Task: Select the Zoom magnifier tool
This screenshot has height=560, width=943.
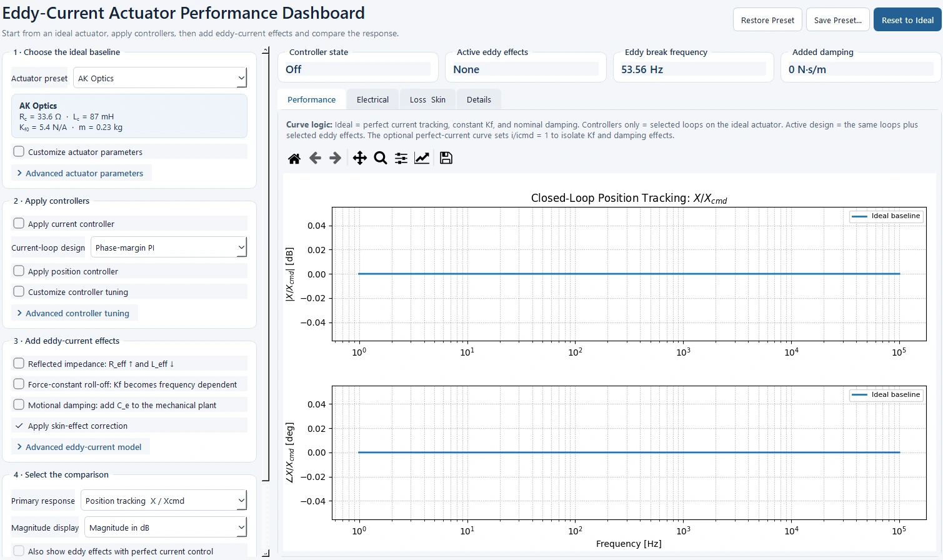Action: coord(381,158)
